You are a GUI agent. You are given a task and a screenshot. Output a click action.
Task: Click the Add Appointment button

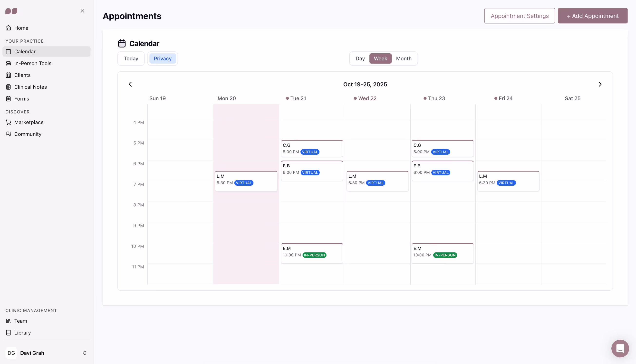point(593,16)
